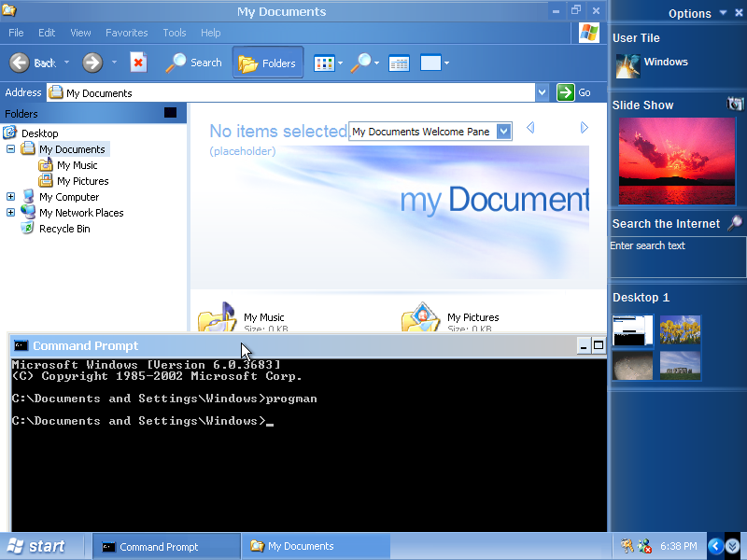Click right arrow in welcome pane

coord(585,127)
